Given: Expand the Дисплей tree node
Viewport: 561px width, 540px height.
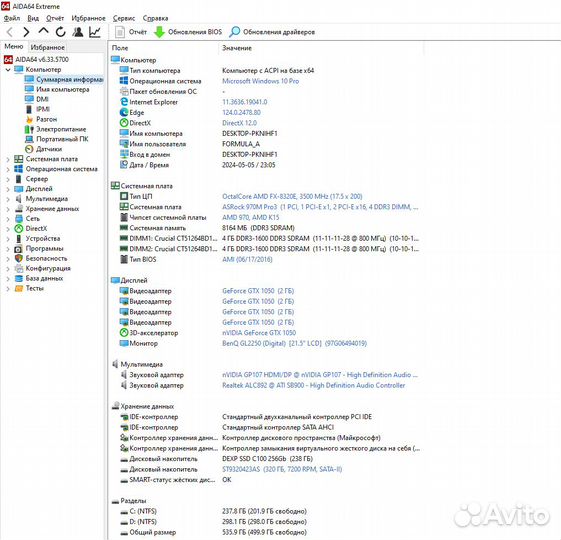Looking at the screenshot, I should coord(8,189).
